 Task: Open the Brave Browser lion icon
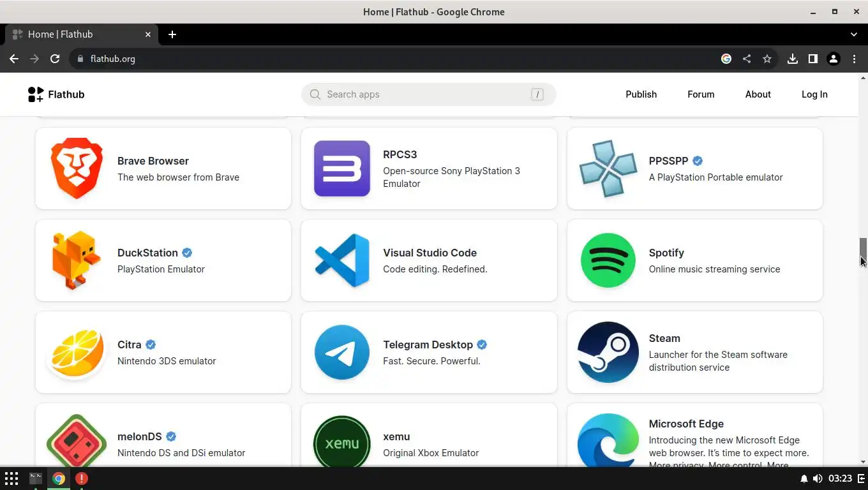(x=77, y=168)
